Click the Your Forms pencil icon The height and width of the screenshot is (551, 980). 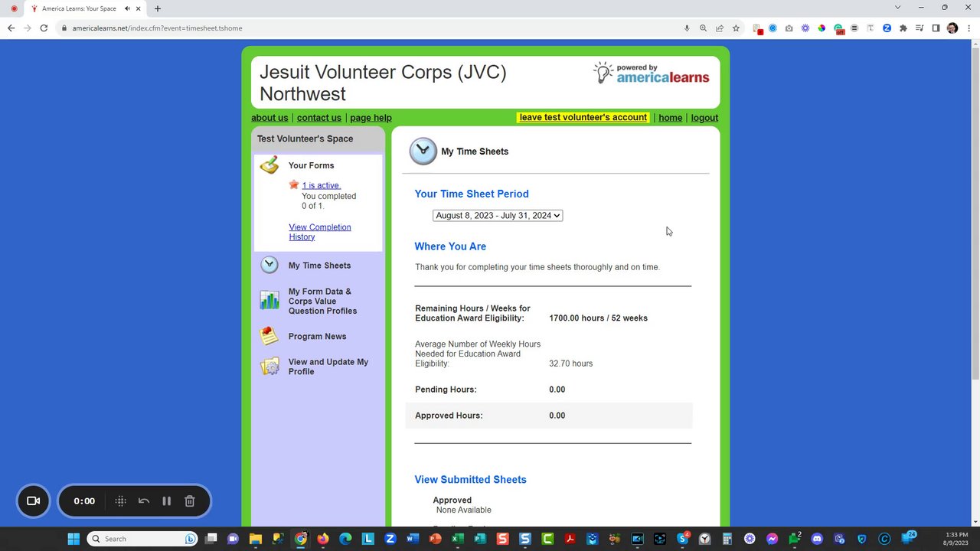click(x=269, y=165)
